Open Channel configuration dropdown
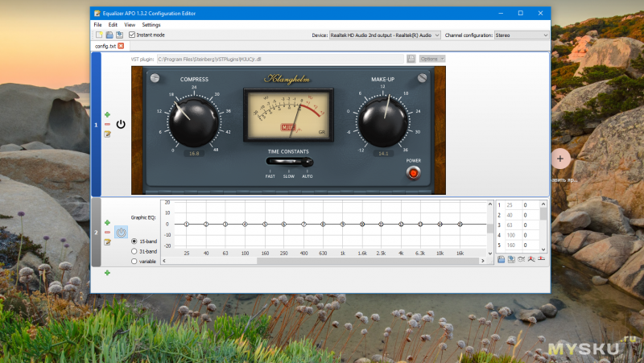 (521, 35)
